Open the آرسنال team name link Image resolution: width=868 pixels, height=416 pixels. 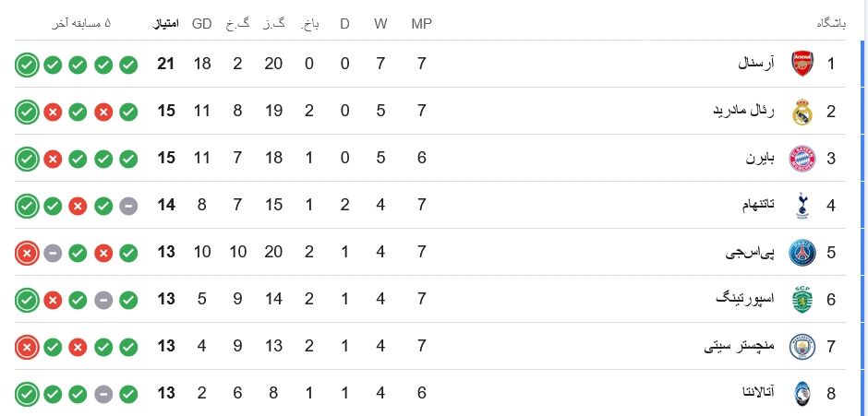(756, 64)
